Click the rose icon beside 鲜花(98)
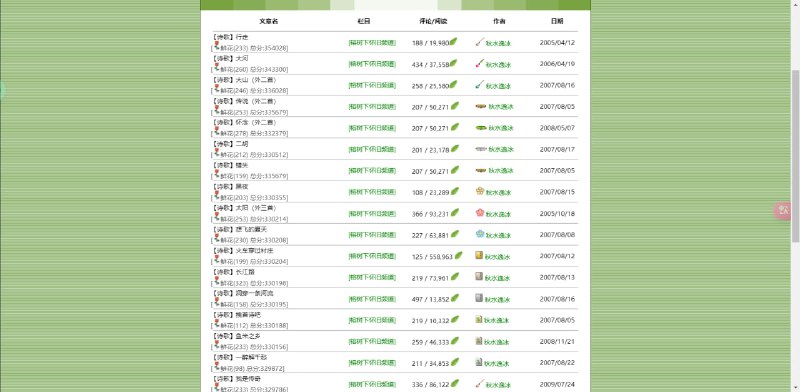 point(217,366)
